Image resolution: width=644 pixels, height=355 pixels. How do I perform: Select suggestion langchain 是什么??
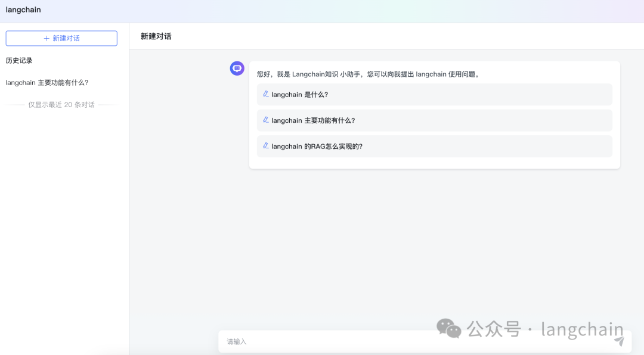[x=434, y=94]
